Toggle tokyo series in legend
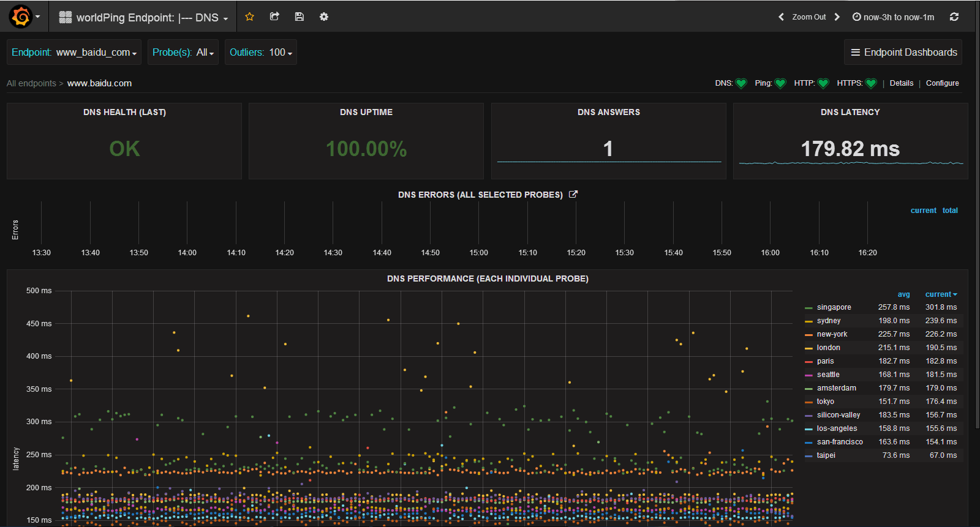 tap(825, 402)
